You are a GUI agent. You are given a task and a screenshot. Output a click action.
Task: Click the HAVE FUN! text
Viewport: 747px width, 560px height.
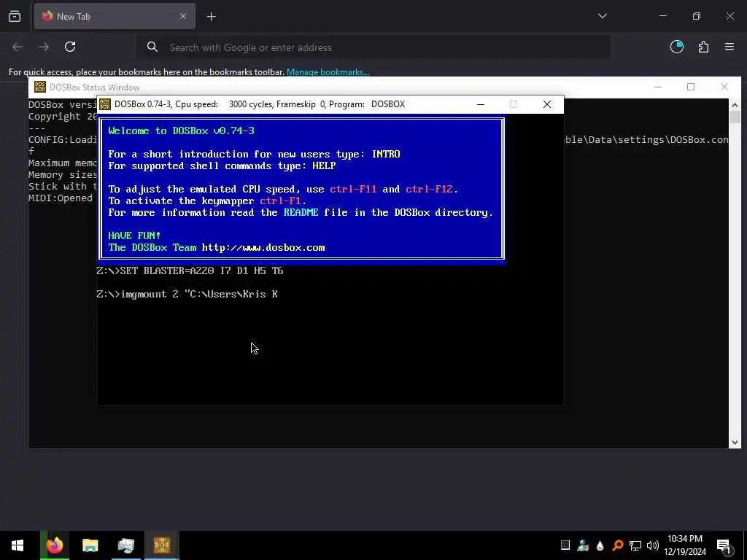tap(134, 236)
